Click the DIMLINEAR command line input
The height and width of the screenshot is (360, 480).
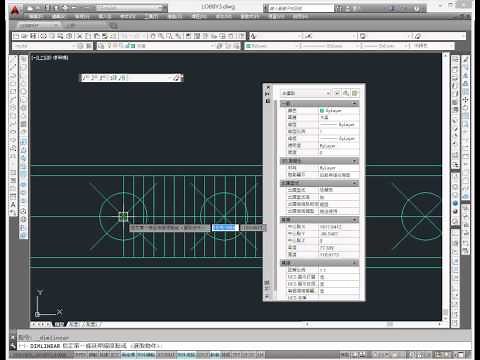[x=243, y=346]
